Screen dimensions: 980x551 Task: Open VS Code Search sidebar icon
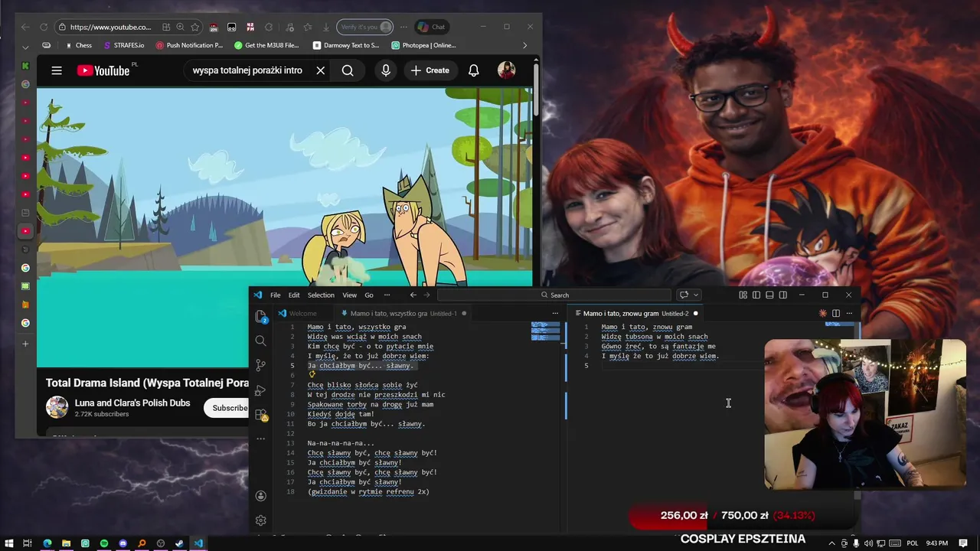260,341
